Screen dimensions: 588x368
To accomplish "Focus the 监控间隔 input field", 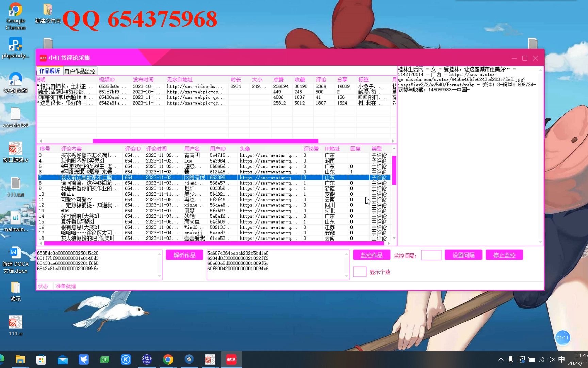I will [431, 255].
